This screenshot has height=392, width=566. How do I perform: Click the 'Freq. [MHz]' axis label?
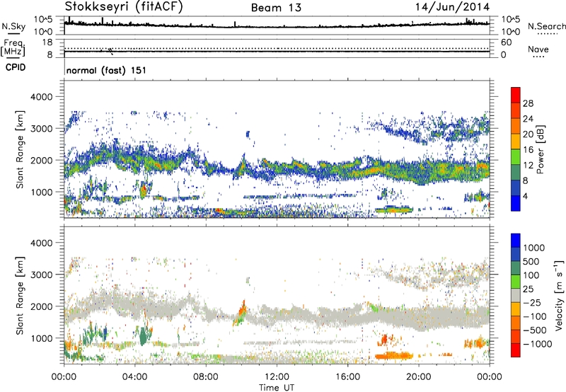[13, 47]
